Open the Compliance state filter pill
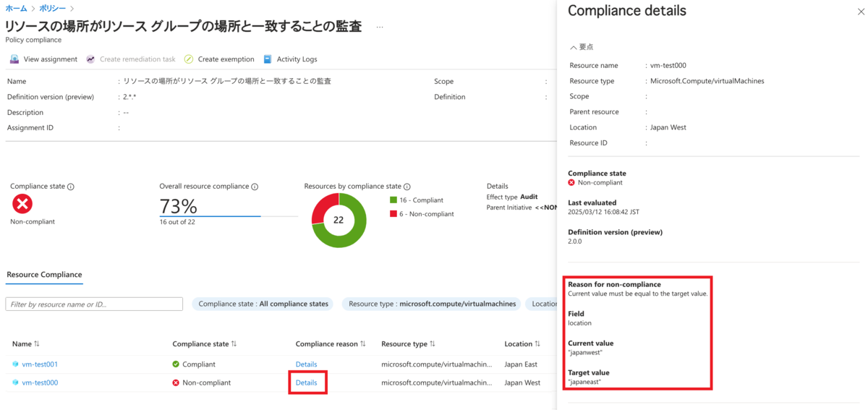Screen dimensions: 868x410 (263, 304)
